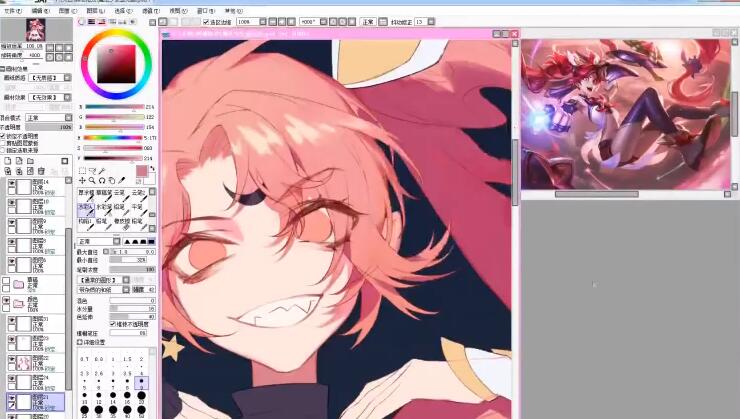Pick the sharpest brush edge shape
Image resolution: width=740 pixels, height=419 pixels.
pos(127,242)
